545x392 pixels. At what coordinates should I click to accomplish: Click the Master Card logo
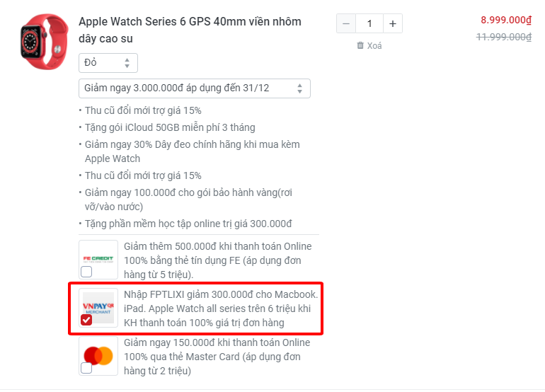[x=98, y=355]
